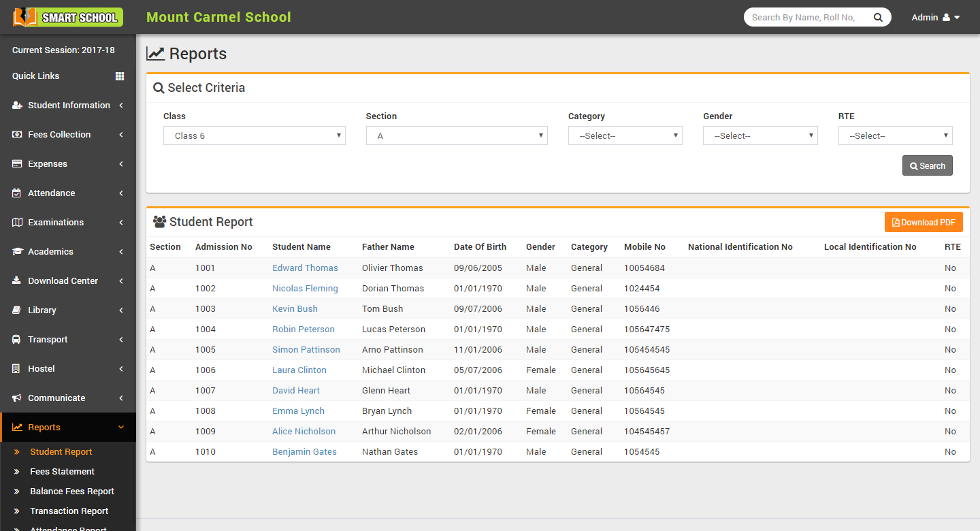
Task: Click the Hostel building icon
Action: [17, 369]
